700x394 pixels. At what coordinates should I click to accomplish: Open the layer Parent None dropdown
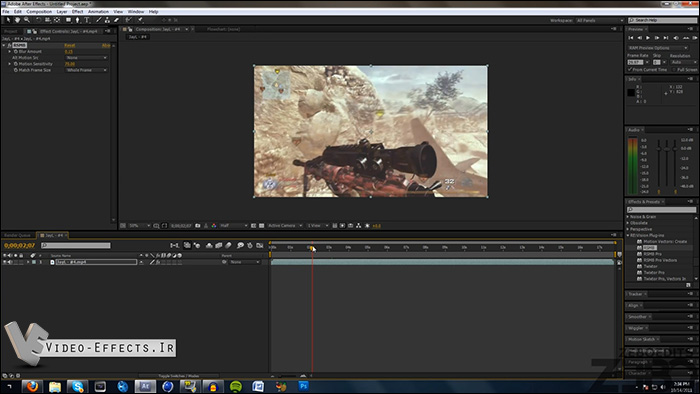(x=244, y=262)
